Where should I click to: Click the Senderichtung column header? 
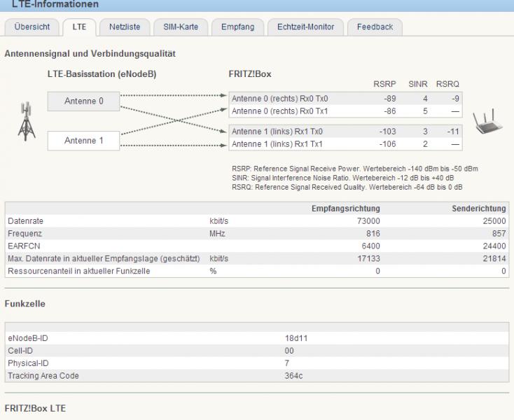coord(478,209)
